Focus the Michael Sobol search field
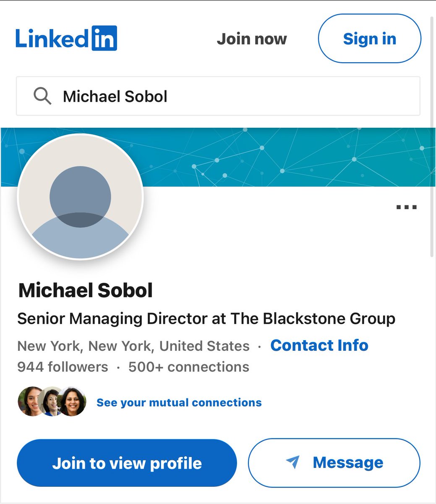 pyautogui.click(x=218, y=96)
